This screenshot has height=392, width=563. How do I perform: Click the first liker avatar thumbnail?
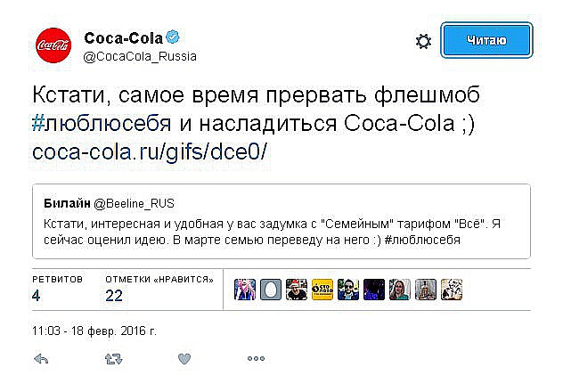click(x=245, y=289)
